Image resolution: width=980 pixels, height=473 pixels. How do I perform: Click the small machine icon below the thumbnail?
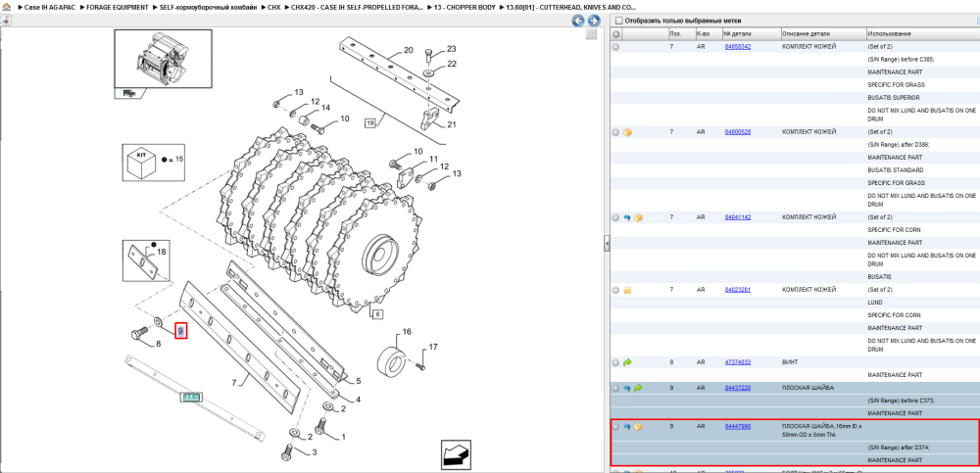click(x=129, y=93)
